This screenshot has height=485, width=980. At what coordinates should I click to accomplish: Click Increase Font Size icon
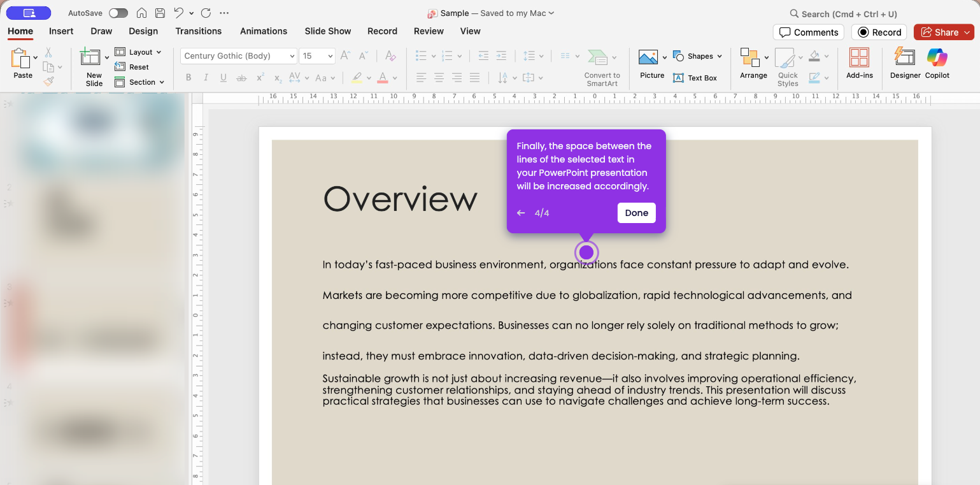[x=345, y=55]
